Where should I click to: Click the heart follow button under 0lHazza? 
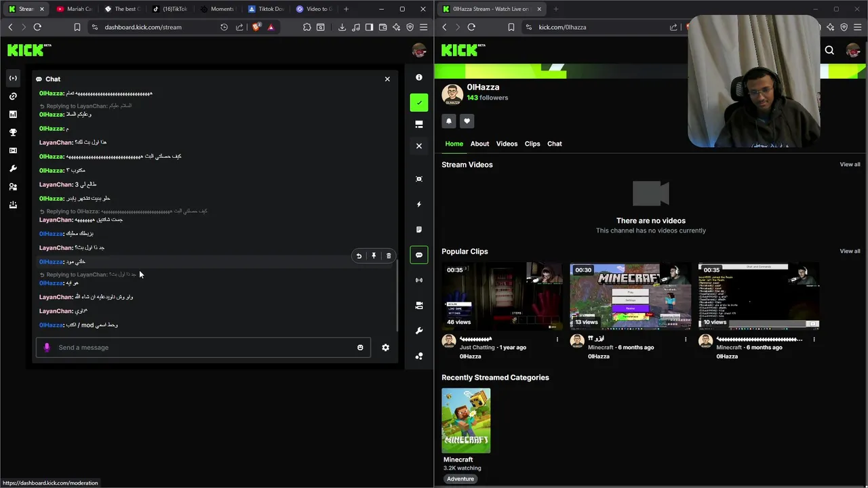(467, 121)
